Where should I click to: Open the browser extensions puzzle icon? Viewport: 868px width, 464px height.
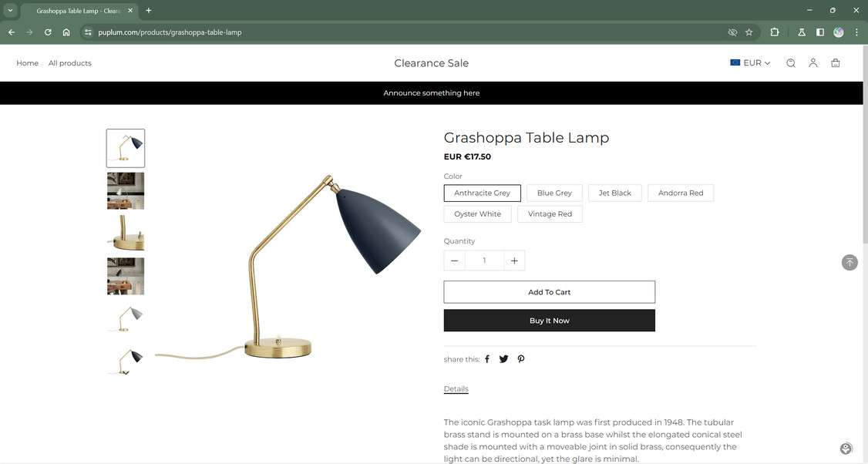775,32
